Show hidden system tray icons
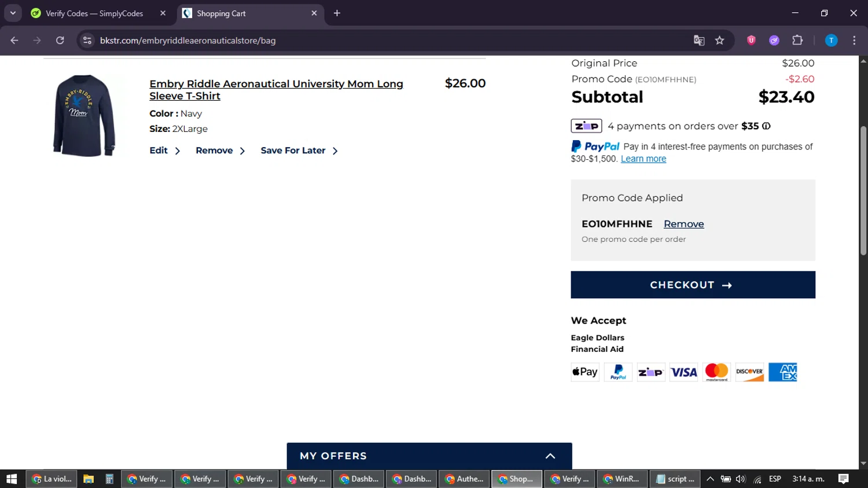This screenshot has height=488, width=868. pyautogui.click(x=710, y=479)
